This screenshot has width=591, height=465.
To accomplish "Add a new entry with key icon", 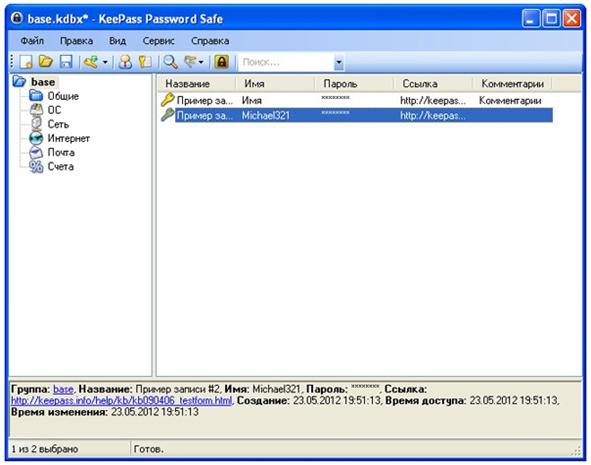I will (x=91, y=62).
